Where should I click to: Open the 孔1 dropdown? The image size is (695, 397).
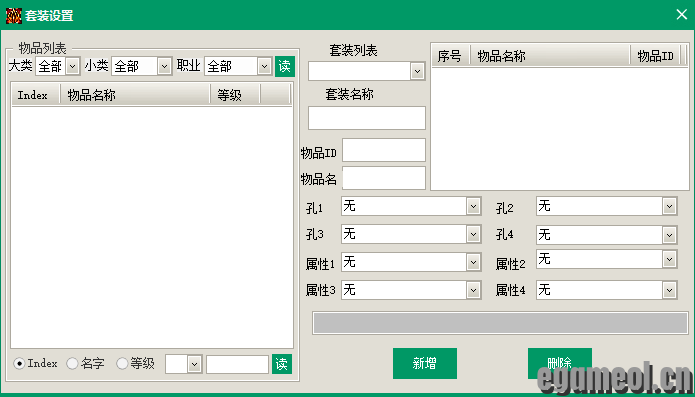(x=473, y=206)
